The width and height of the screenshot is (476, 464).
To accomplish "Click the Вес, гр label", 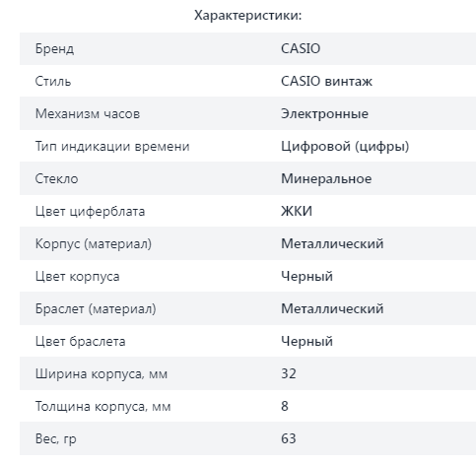I will tap(56, 438).
